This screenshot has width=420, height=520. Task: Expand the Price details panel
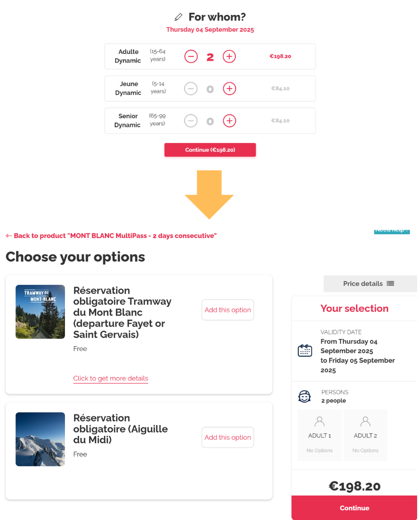point(370,284)
